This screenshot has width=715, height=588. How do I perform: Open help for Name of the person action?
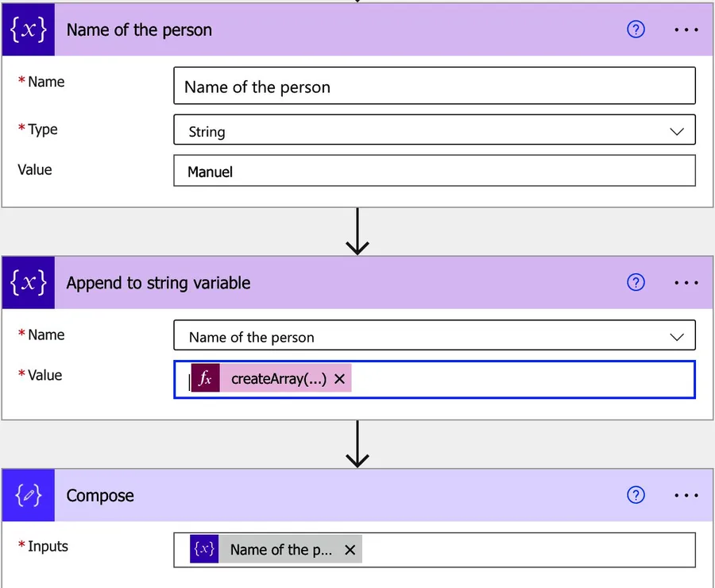coord(636,30)
